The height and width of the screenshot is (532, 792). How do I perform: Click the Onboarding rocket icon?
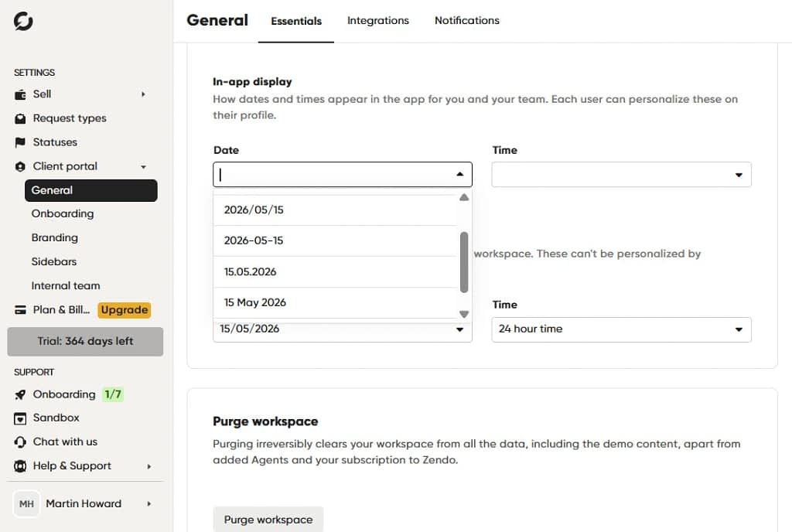point(20,394)
